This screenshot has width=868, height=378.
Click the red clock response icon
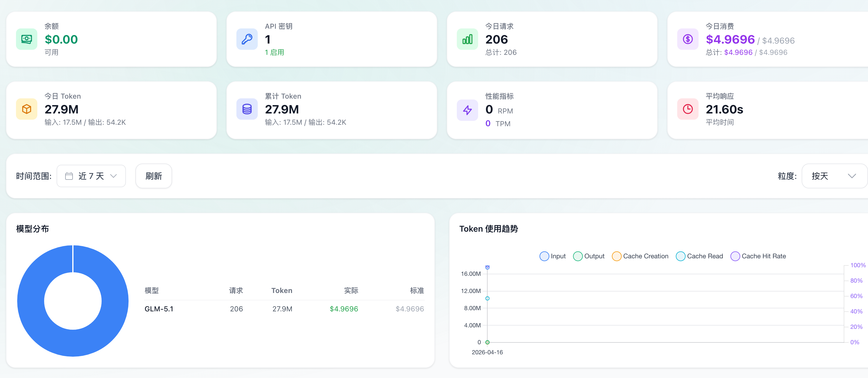pos(688,109)
